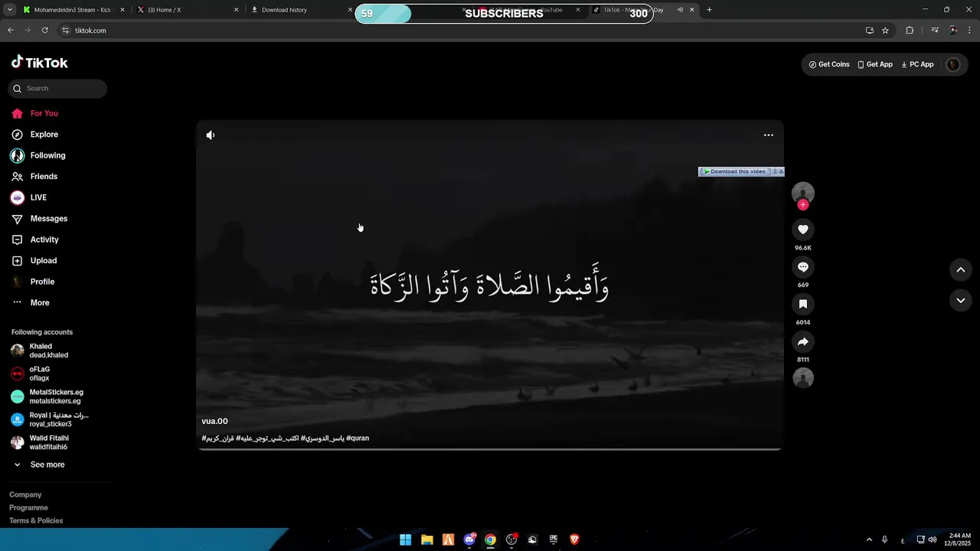
Task: Open Brave browser from the taskbar
Action: tap(574, 540)
